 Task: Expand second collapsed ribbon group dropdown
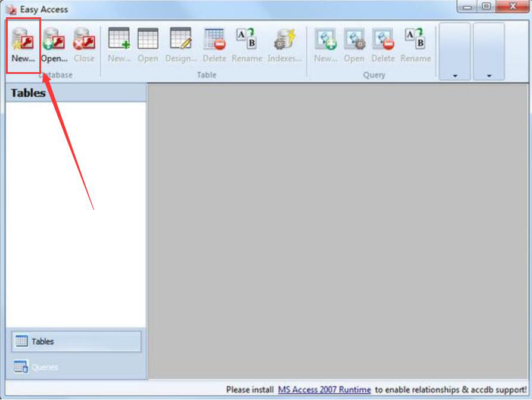tap(489, 52)
